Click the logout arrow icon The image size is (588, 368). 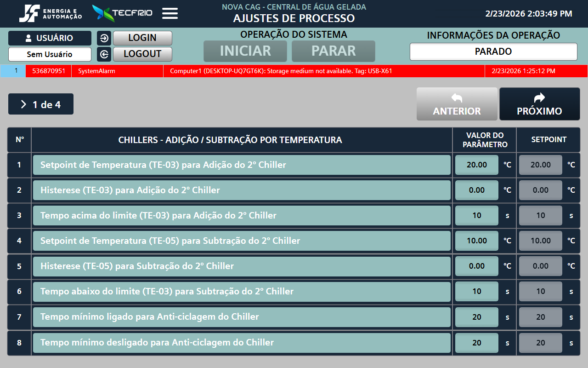(104, 54)
